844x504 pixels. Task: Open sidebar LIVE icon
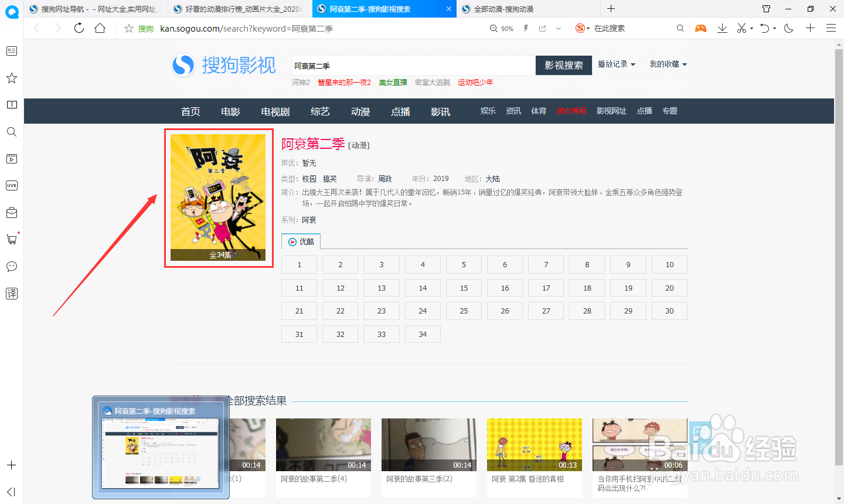tap(12, 185)
